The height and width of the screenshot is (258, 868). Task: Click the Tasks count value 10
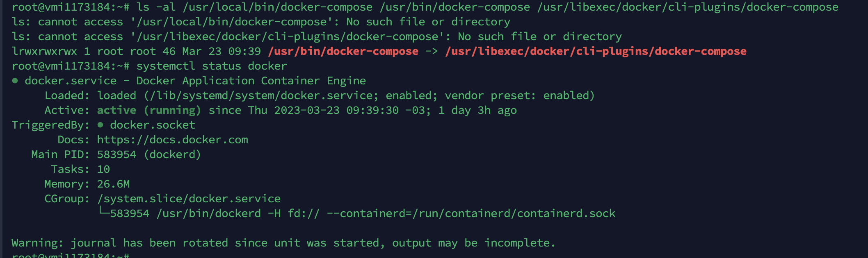(103, 170)
